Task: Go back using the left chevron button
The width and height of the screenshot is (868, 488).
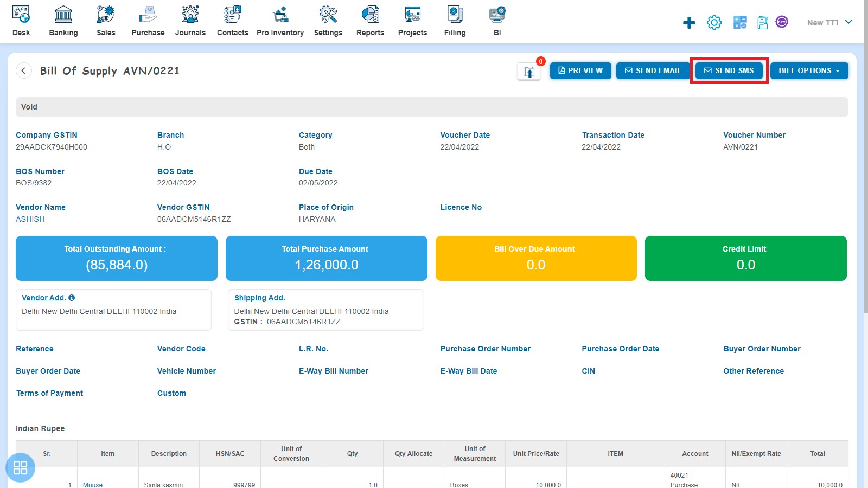Action: point(24,70)
